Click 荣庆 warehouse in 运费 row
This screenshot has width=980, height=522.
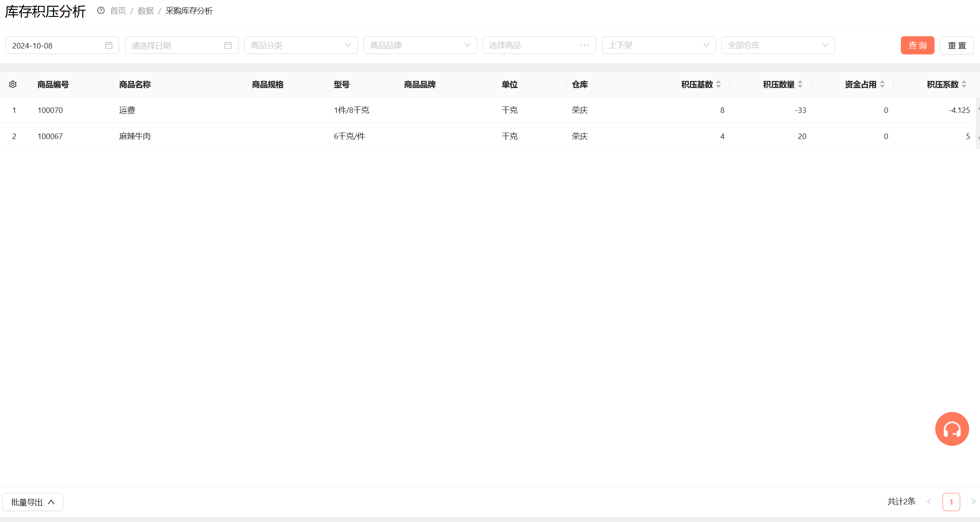(580, 110)
